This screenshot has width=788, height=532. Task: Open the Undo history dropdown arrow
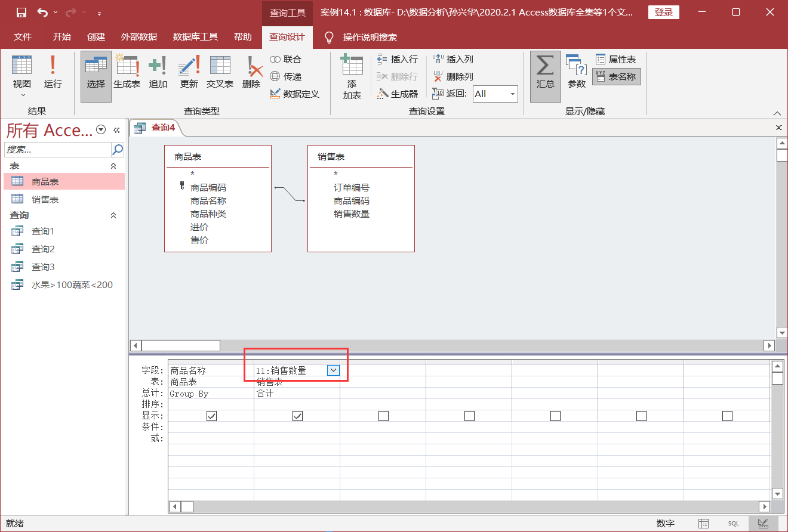pyautogui.click(x=56, y=13)
